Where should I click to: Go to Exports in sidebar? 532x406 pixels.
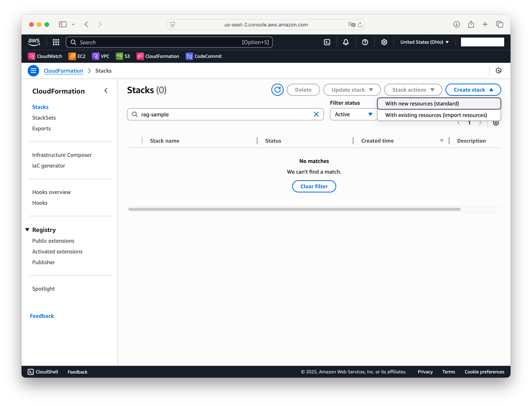[41, 129]
